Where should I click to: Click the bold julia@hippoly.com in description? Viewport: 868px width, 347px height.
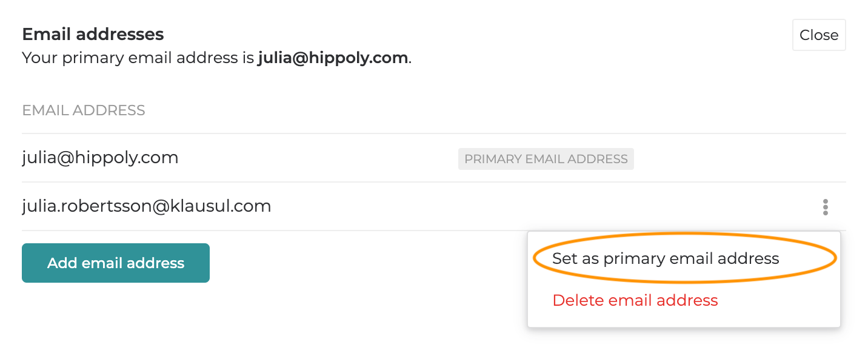(x=333, y=58)
